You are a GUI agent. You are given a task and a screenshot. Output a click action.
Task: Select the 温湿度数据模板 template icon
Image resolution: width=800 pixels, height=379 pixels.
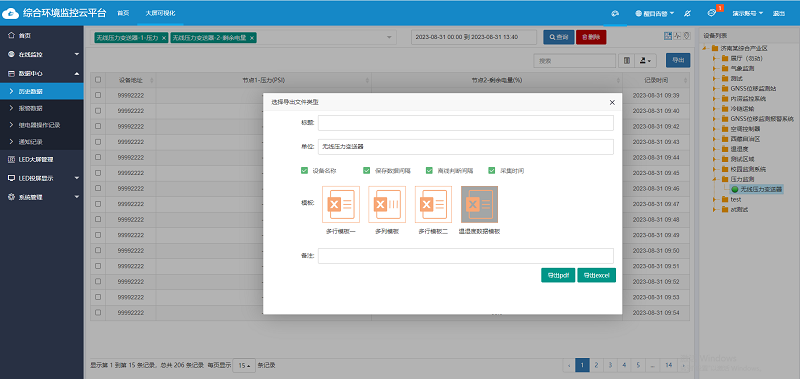click(480, 205)
